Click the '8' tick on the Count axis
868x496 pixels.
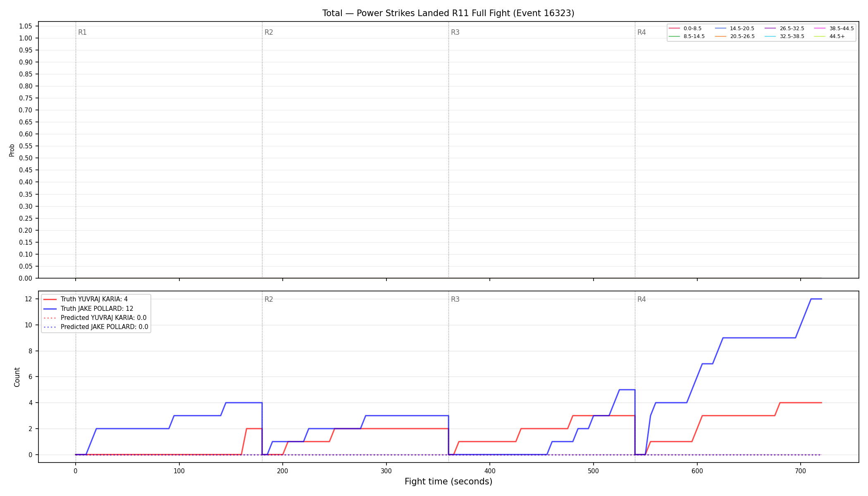30,351
